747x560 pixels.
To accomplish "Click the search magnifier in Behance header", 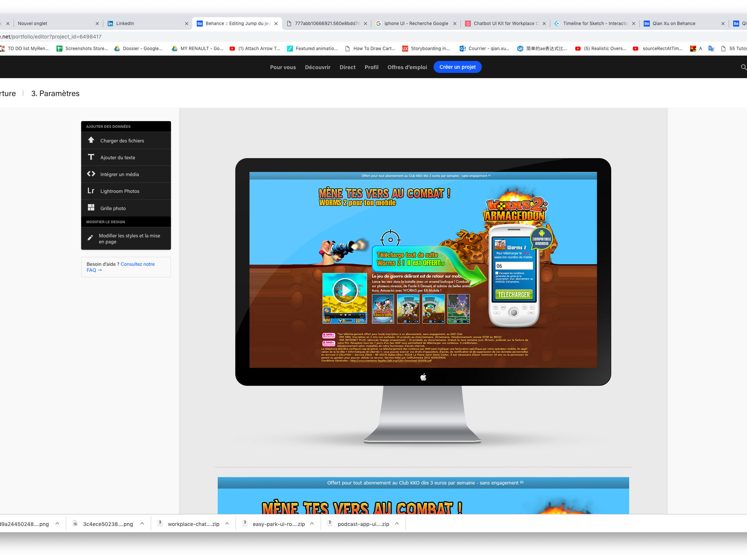I will [743, 67].
